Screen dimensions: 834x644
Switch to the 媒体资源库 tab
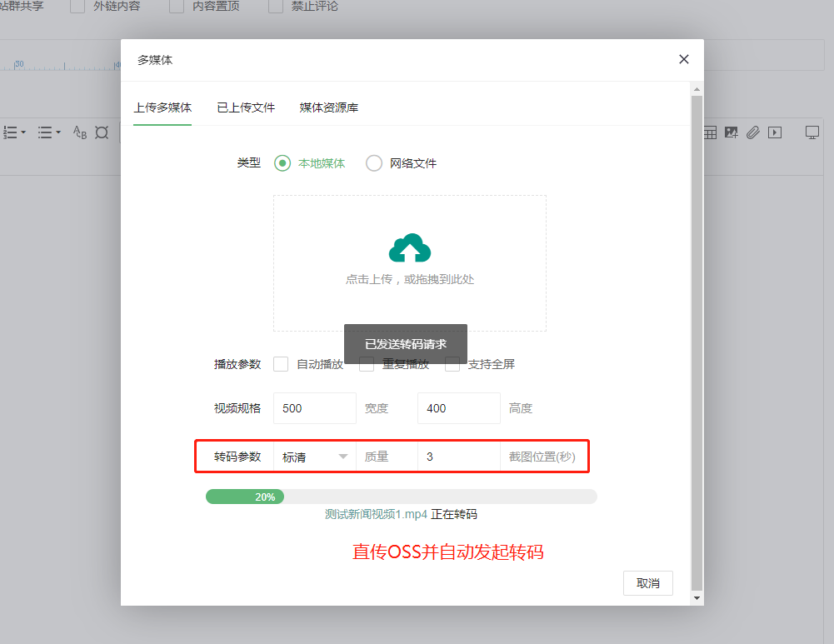329,108
